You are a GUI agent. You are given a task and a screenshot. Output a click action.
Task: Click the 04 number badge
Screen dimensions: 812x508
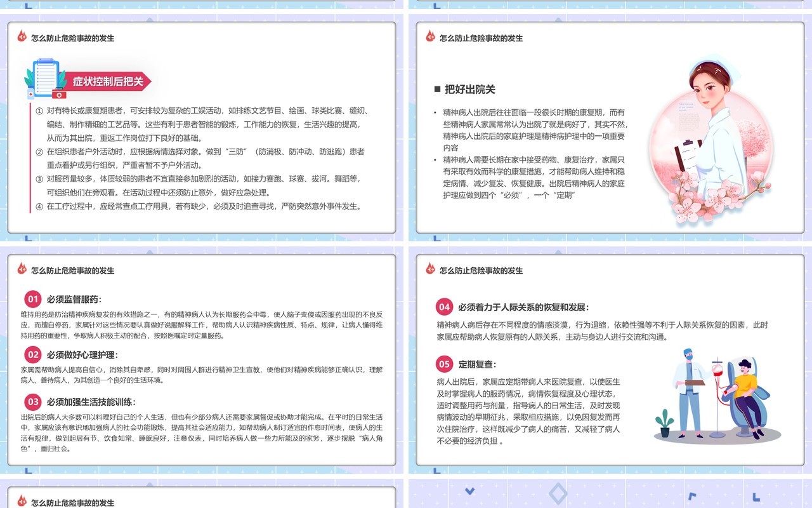444,307
